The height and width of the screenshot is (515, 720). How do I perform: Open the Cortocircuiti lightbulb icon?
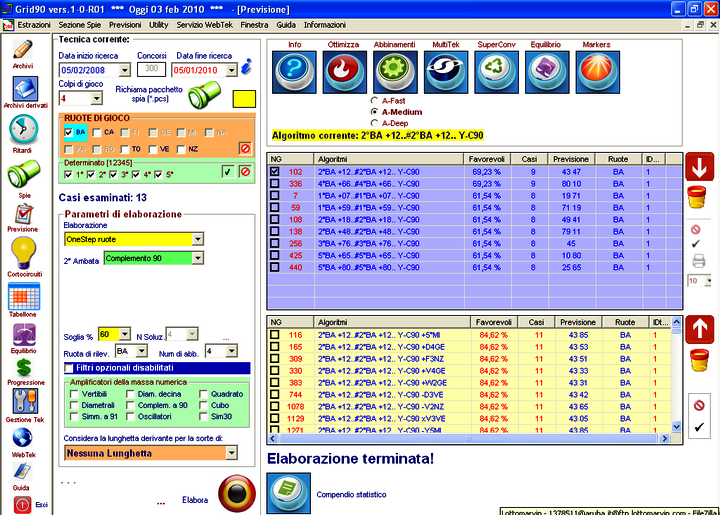(x=23, y=251)
